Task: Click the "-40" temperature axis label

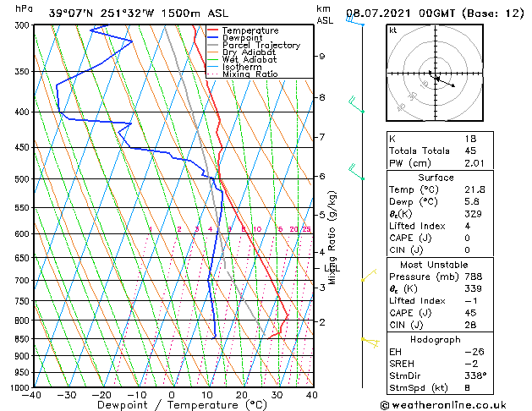Action: [x=31, y=395]
